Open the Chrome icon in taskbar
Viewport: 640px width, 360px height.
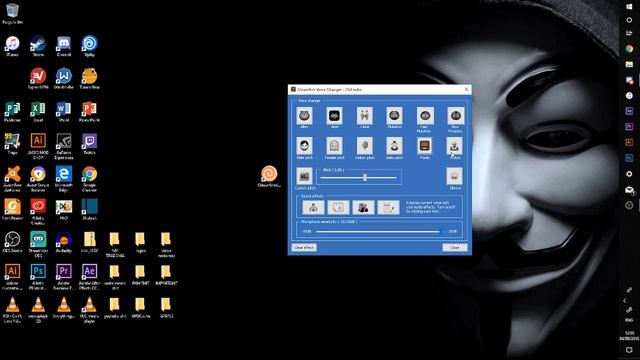[x=629, y=49]
